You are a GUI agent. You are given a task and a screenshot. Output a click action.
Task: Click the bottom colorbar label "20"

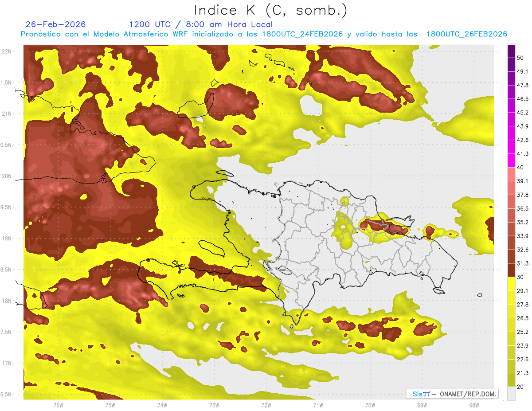(521, 387)
